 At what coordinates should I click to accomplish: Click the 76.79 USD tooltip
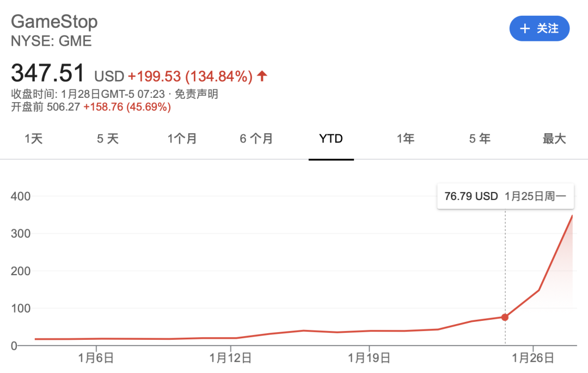[505, 196]
